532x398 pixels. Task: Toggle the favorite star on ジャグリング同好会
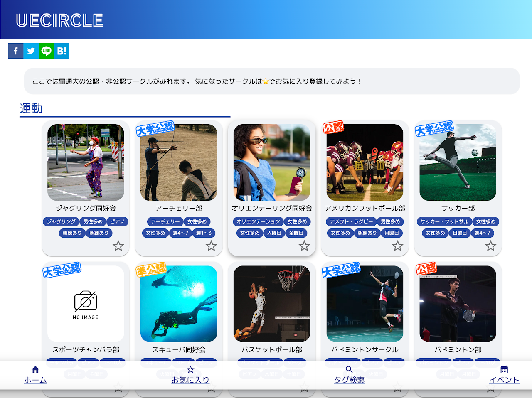(118, 246)
